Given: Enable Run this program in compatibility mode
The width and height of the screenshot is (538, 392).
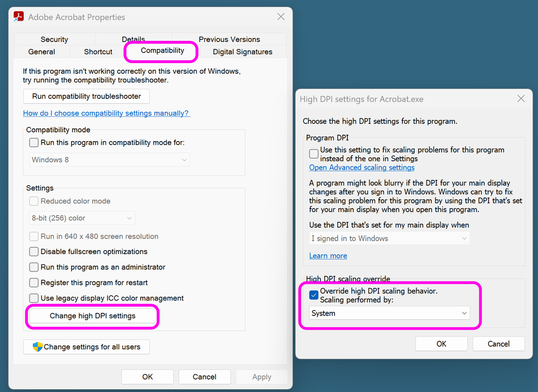Looking at the screenshot, I should (x=34, y=142).
